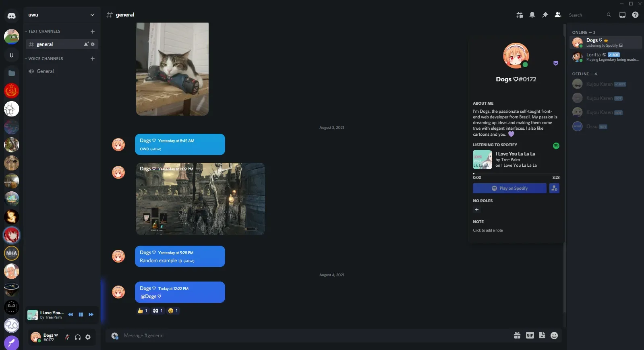Edit general channel settings gear

click(x=93, y=44)
